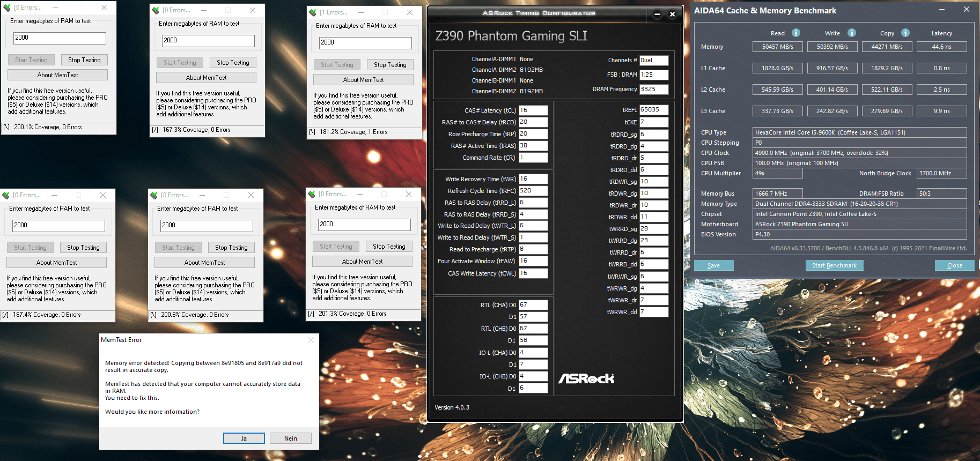The image size is (980, 461).
Task: Click Start Benchmark in AIDA64
Action: pyautogui.click(x=834, y=265)
